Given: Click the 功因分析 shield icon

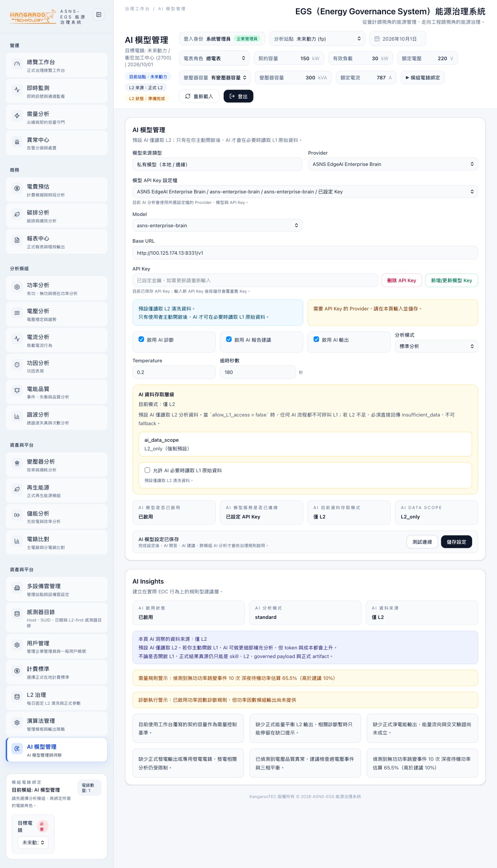Looking at the screenshot, I should 17,365.
